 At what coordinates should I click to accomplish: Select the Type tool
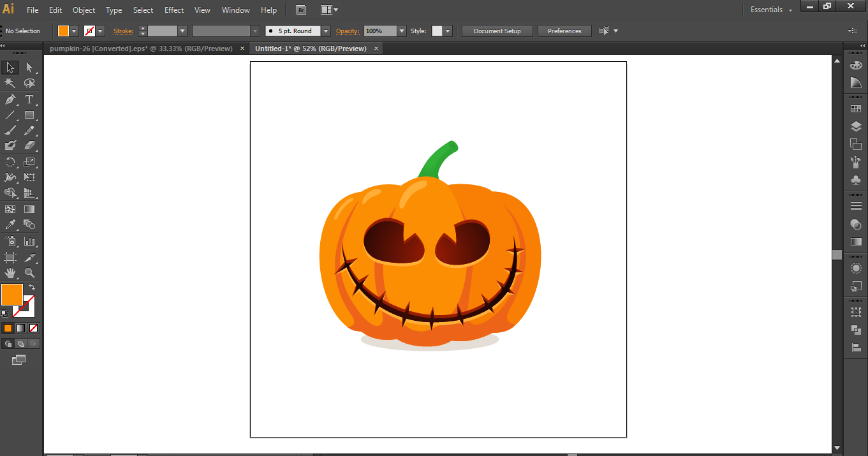tap(29, 99)
